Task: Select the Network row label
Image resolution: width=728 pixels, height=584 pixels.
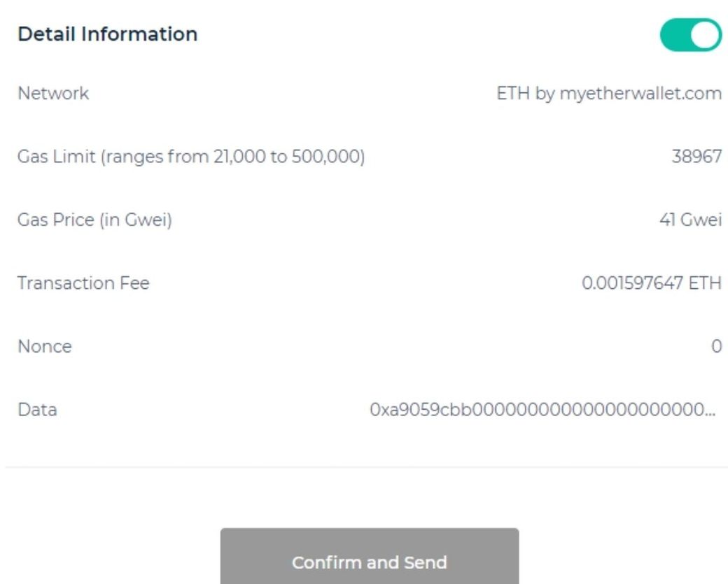Action: (53, 94)
